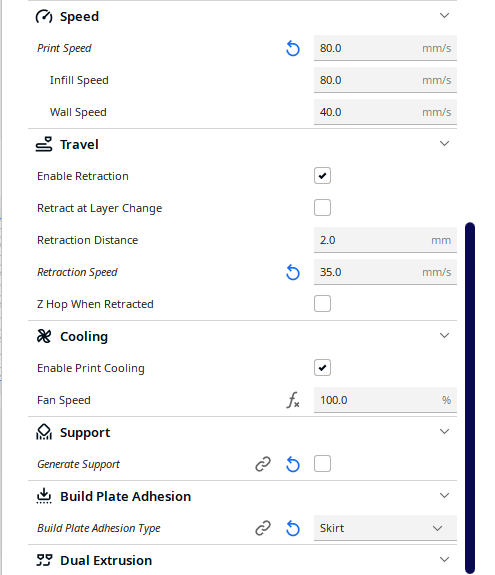Viewport: 495px width, 575px height.
Task: Revert the Generate Support setting
Action: [293, 465]
